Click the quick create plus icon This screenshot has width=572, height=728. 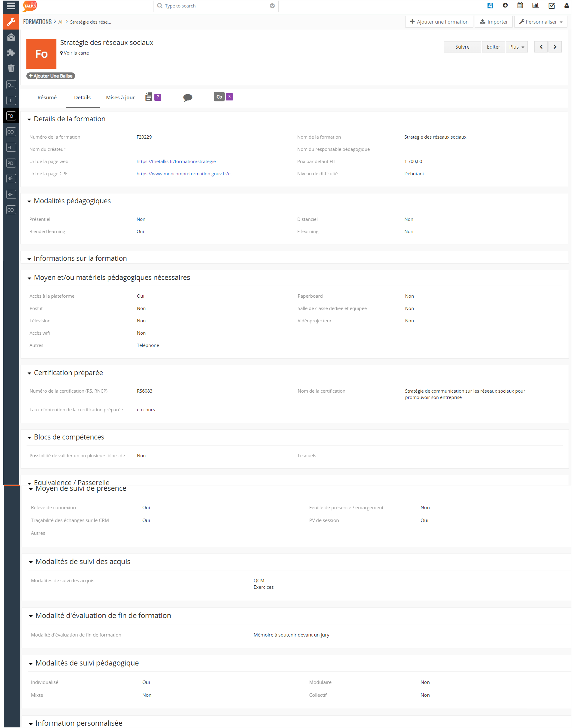(505, 5)
